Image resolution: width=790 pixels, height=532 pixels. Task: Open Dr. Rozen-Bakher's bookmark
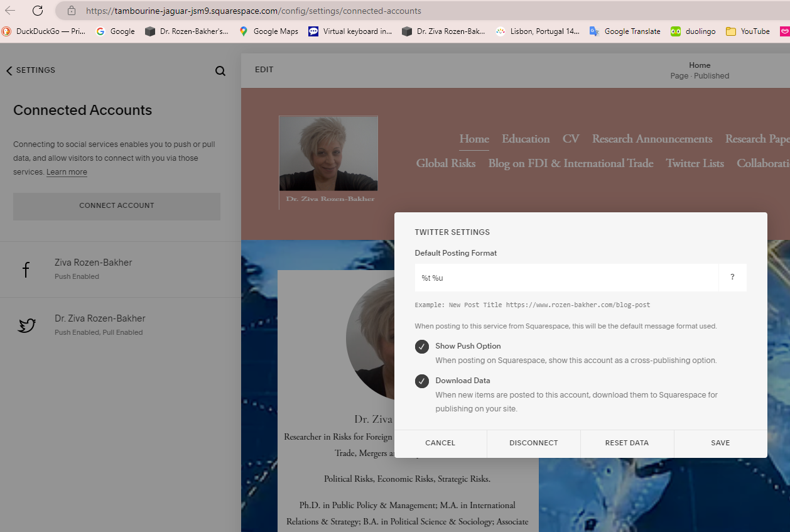pos(187,31)
